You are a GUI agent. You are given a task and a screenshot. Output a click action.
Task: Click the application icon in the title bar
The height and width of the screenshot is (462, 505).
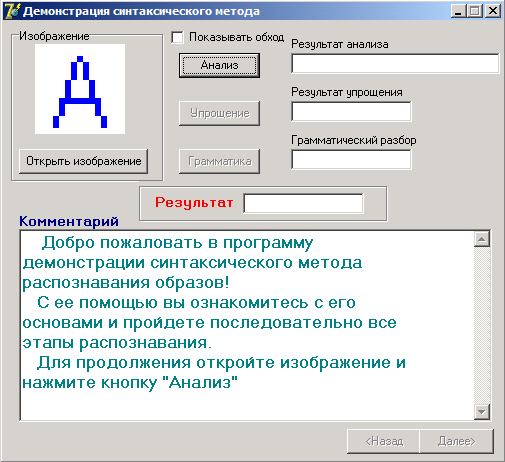point(13,11)
